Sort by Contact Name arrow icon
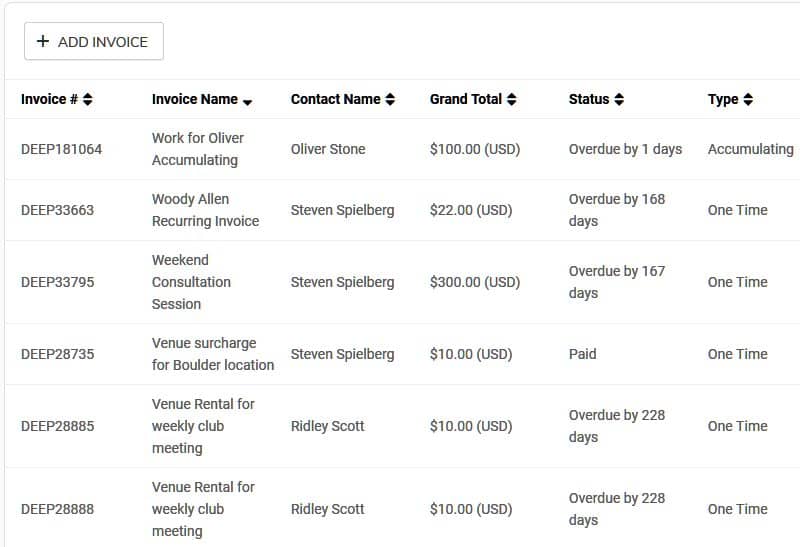Image resolution: width=800 pixels, height=547 pixels. [390, 100]
